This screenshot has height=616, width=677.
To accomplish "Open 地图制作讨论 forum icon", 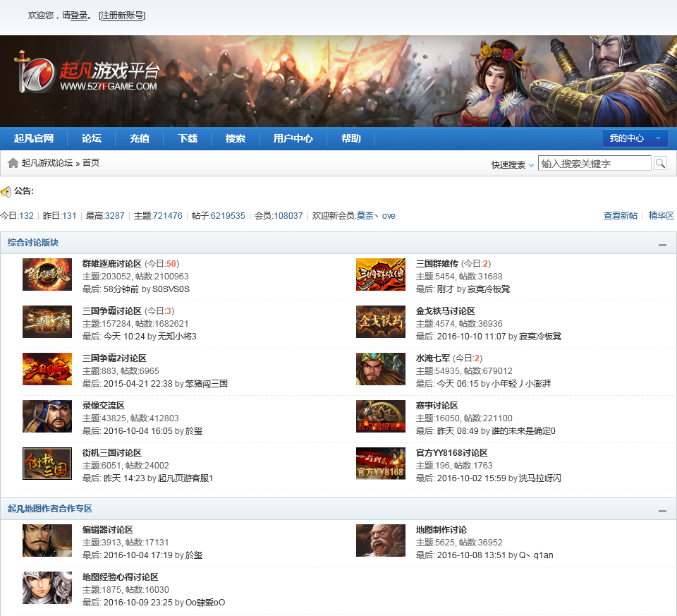I will (x=381, y=540).
